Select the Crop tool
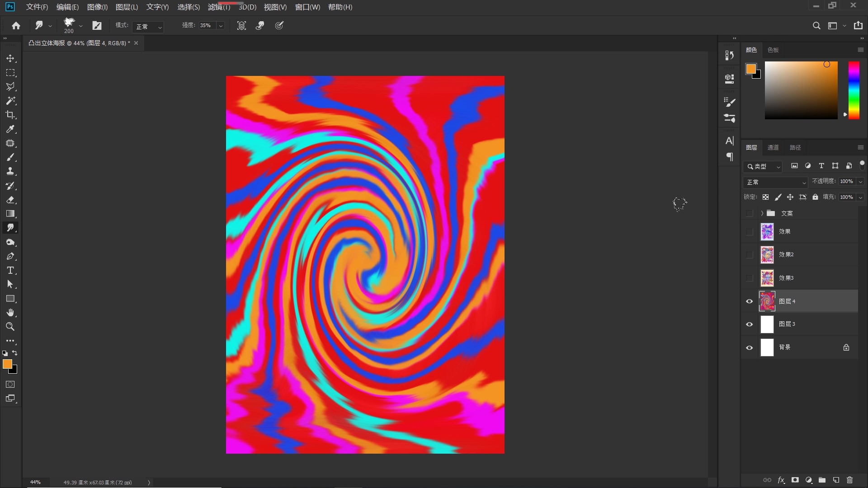 click(10, 115)
